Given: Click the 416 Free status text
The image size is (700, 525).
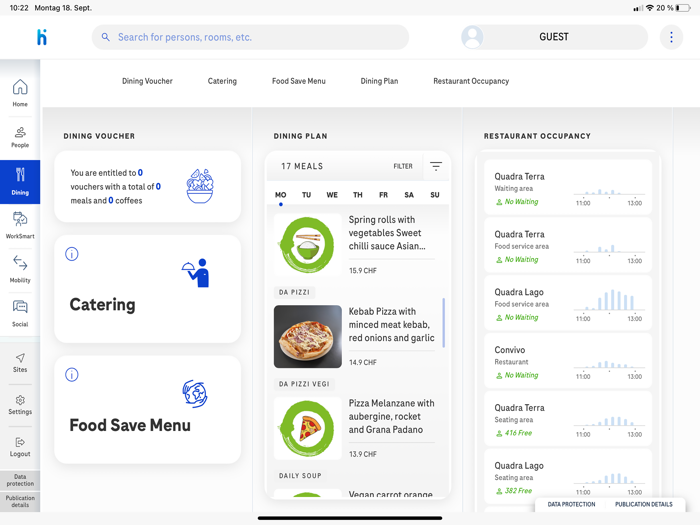Looking at the screenshot, I should coord(518,433).
